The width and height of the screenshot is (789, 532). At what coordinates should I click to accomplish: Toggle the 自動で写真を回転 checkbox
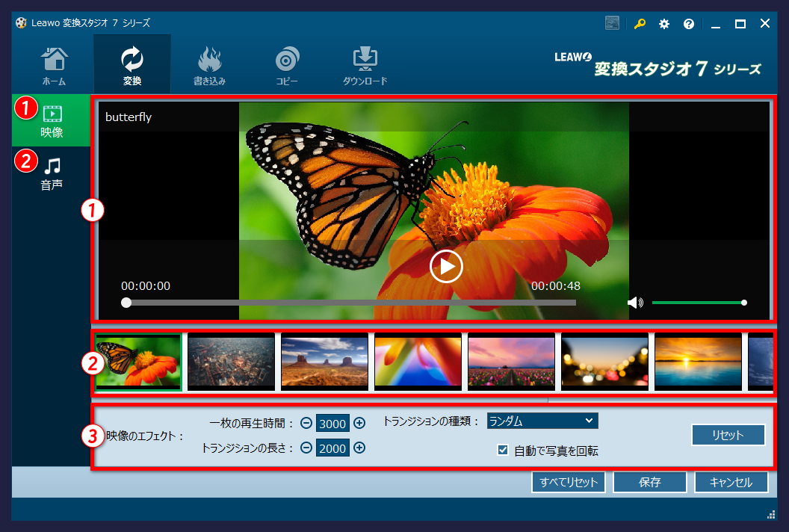coord(503,451)
